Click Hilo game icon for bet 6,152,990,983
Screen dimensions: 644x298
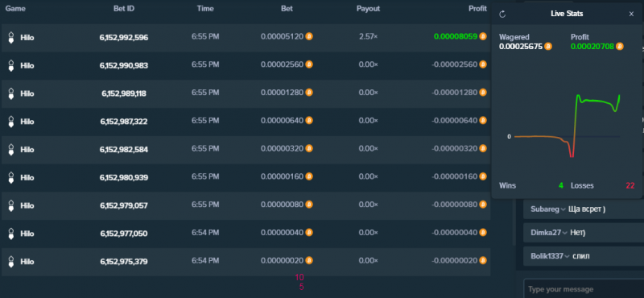pyautogui.click(x=11, y=65)
